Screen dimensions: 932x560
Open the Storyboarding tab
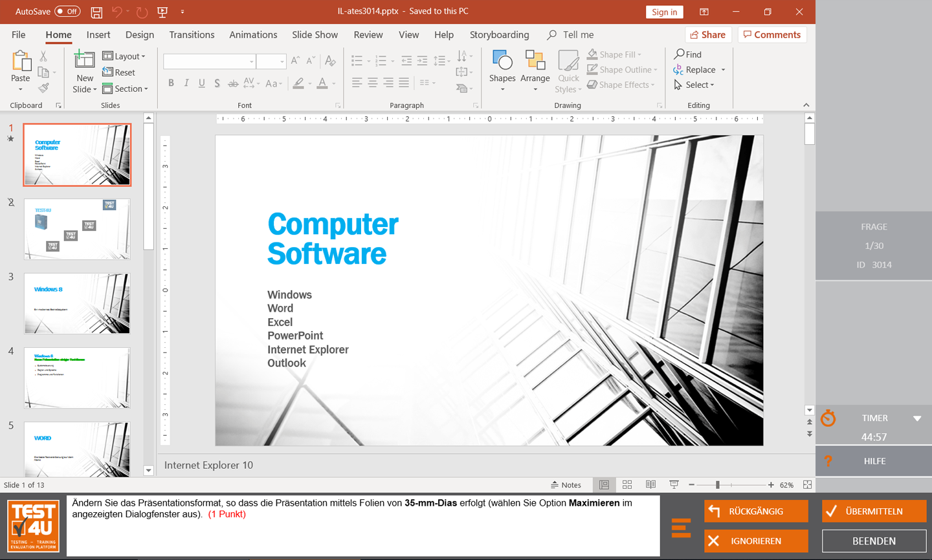[499, 35]
